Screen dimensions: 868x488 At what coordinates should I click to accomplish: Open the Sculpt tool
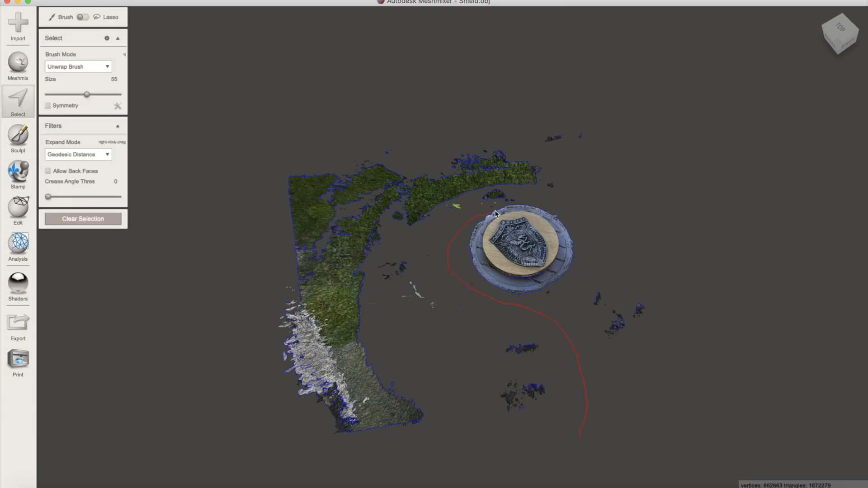18,135
